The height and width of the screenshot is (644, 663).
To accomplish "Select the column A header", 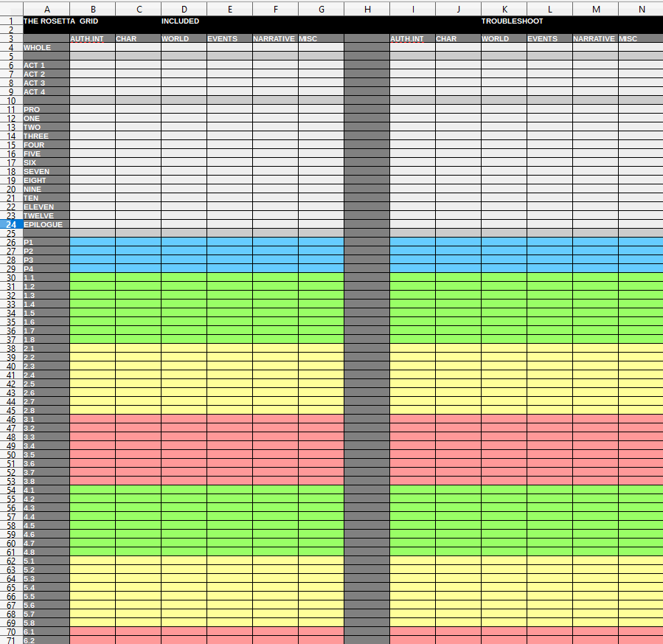I will click(x=46, y=9).
